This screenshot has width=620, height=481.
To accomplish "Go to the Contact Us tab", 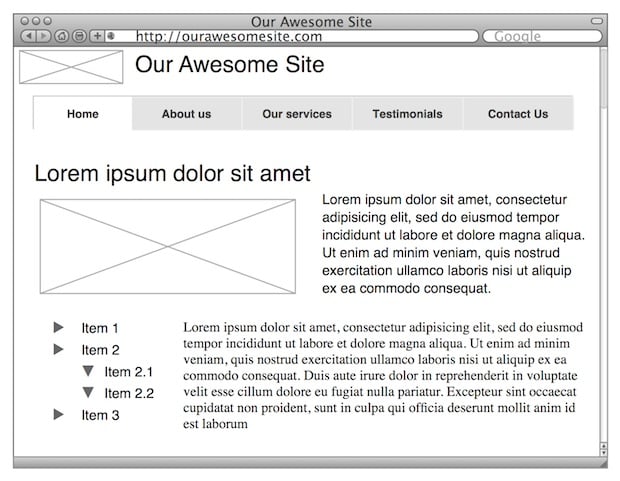I will pos(518,114).
